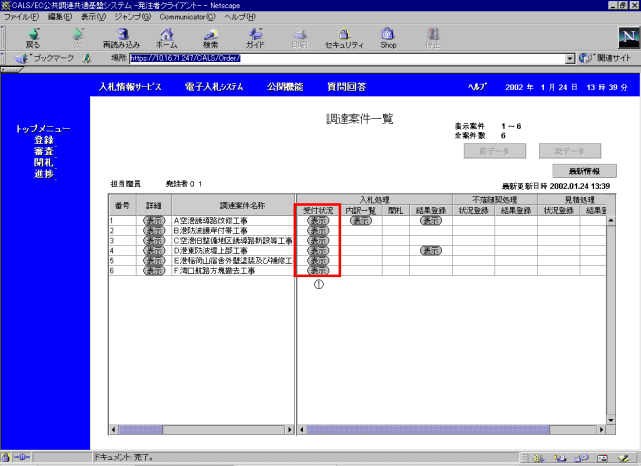Viewport: 641px width, 466px height.
Task: Click the Reload (再読み込み) icon
Action: [x=121, y=38]
